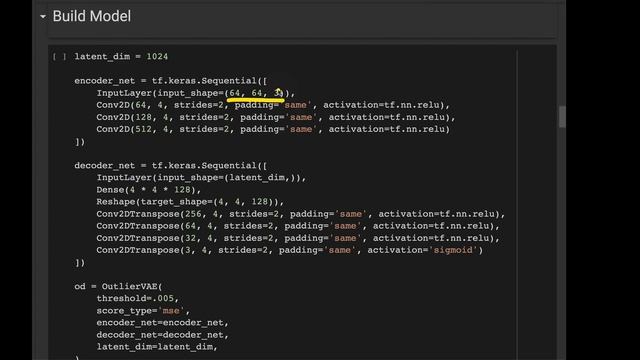The image size is (640, 360).
Task: Click the od = OutlierVAE( line
Action: [118, 287]
